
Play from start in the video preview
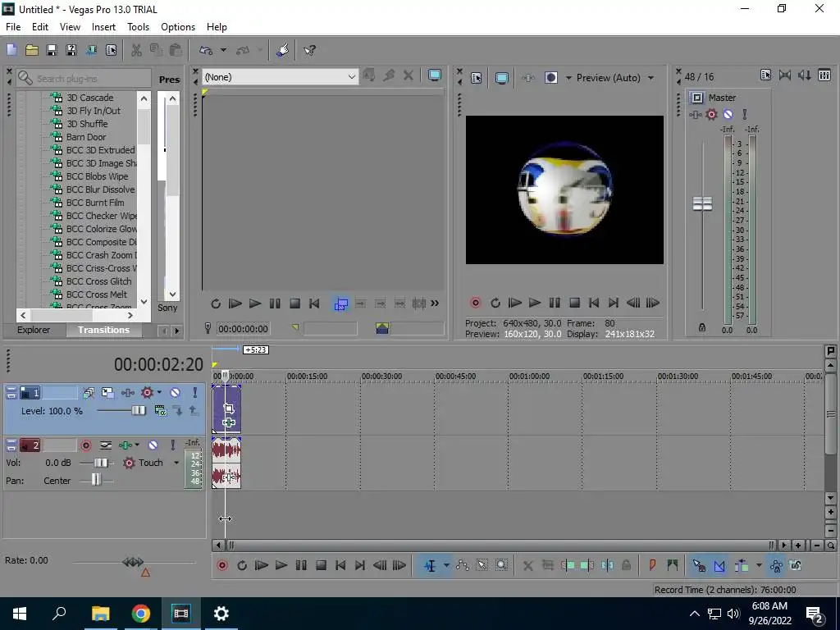coord(515,303)
